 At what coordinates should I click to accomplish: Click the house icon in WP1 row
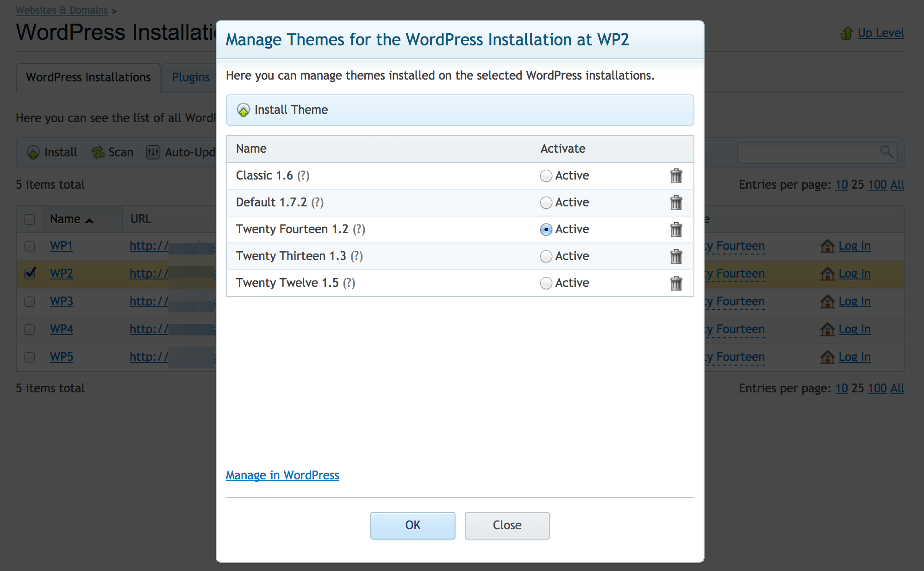pos(827,246)
